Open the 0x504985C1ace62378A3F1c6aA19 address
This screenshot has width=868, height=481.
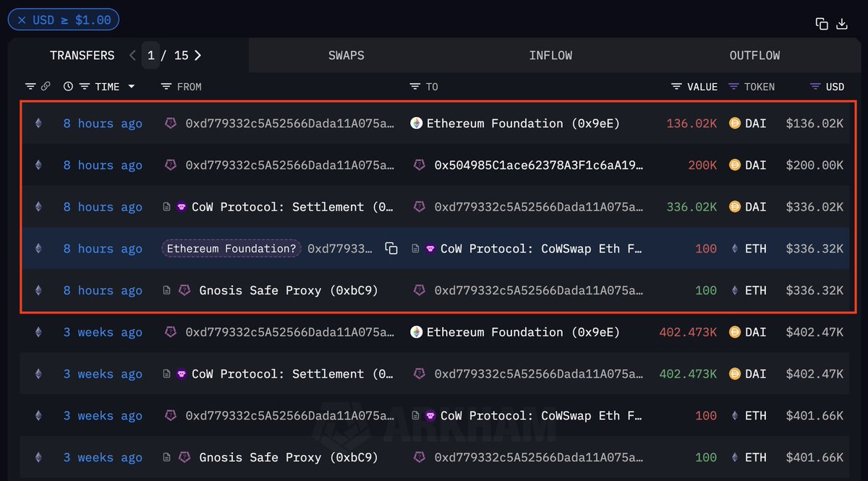[539, 166]
